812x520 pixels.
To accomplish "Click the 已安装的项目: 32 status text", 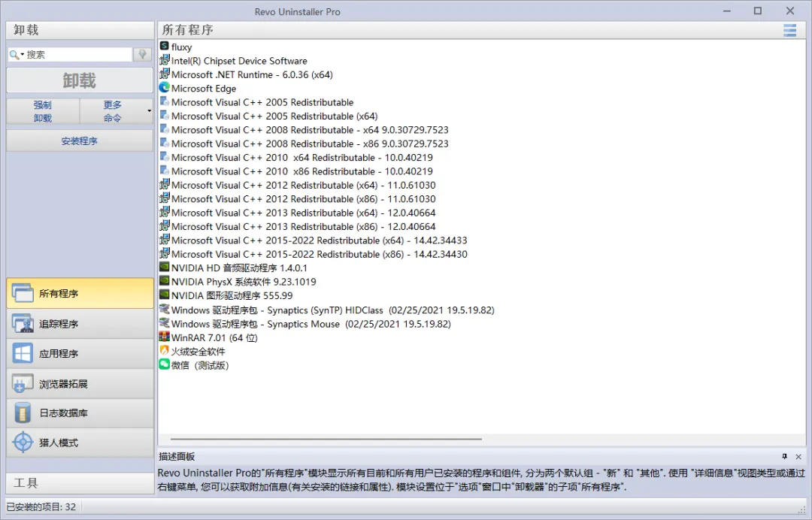I will [x=41, y=506].
